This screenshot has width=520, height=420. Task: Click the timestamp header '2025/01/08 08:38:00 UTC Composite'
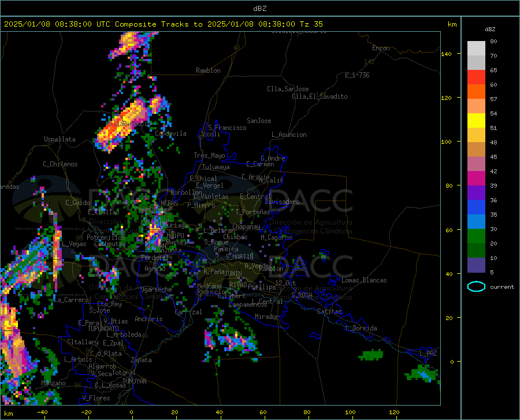80,24
